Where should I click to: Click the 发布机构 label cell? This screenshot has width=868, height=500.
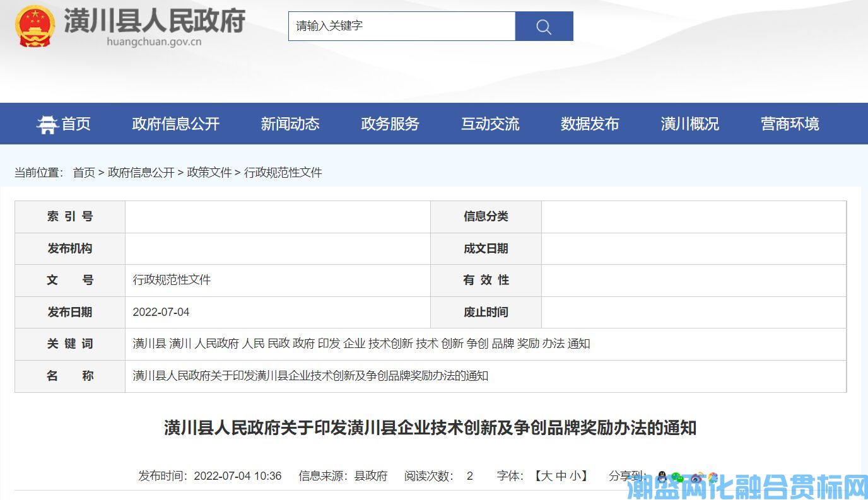click(x=70, y=248)
